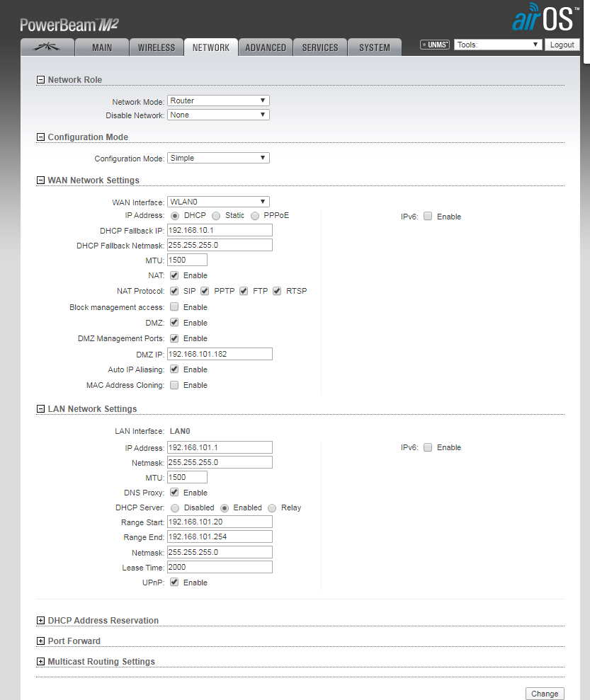Enable MAC Address Cloning checkbox
This screenshot has width=590, height=700.
pos(174,385)
